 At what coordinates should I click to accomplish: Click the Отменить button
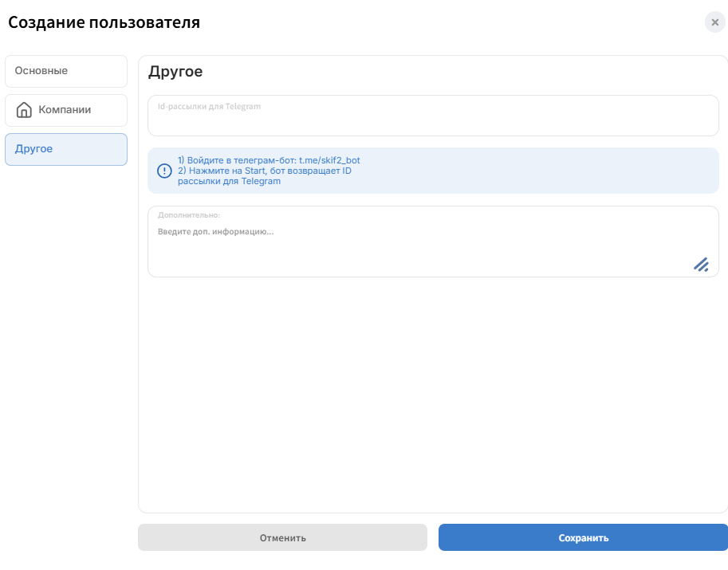point(282,537)
